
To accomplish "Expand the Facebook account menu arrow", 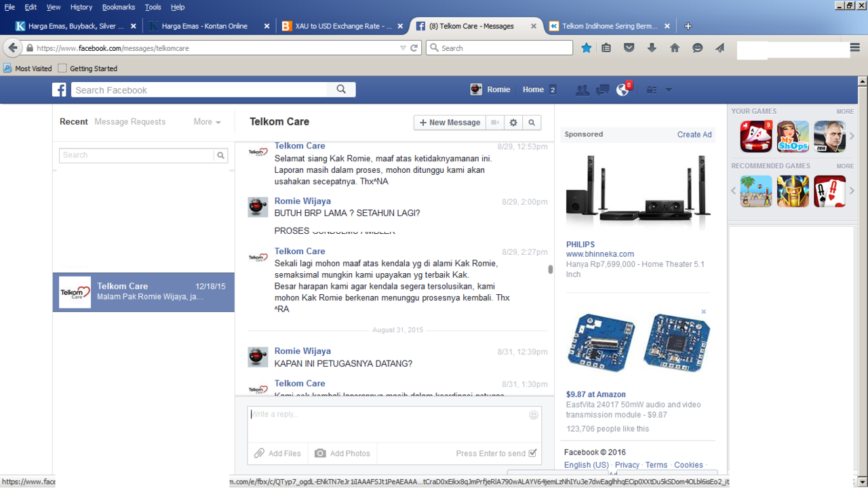I will point(669,89).
